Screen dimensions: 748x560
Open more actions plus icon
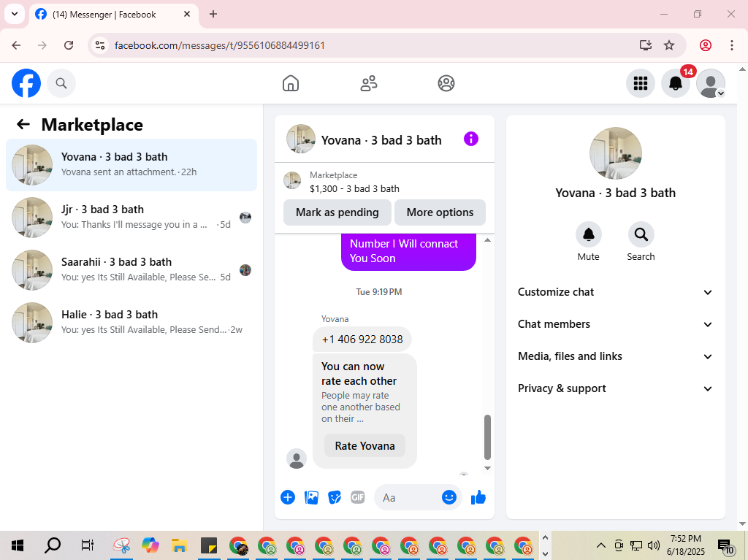pos(288,497)
